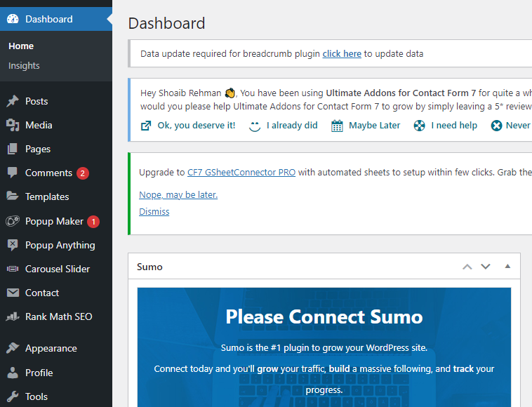Click the smiley icon beside 'I already did'
This screenshot has height=407, width=532.
(255, 126)
